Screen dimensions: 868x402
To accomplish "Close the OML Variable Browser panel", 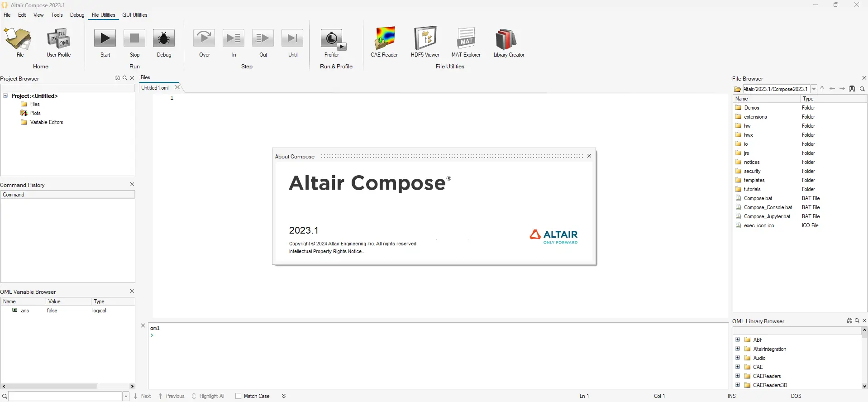I will point(132,291).
